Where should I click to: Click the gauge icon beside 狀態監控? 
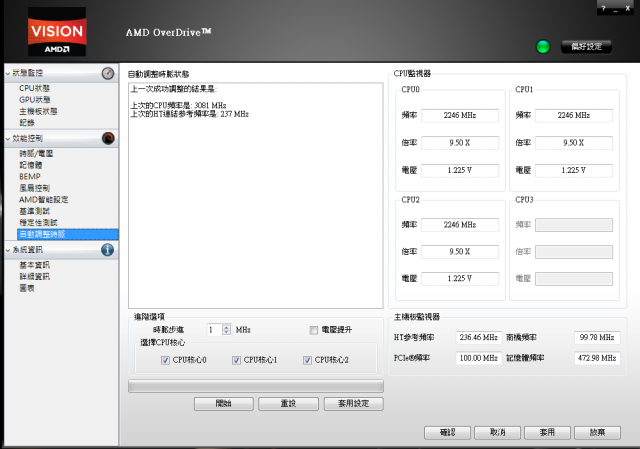click(x=108, y=73)
